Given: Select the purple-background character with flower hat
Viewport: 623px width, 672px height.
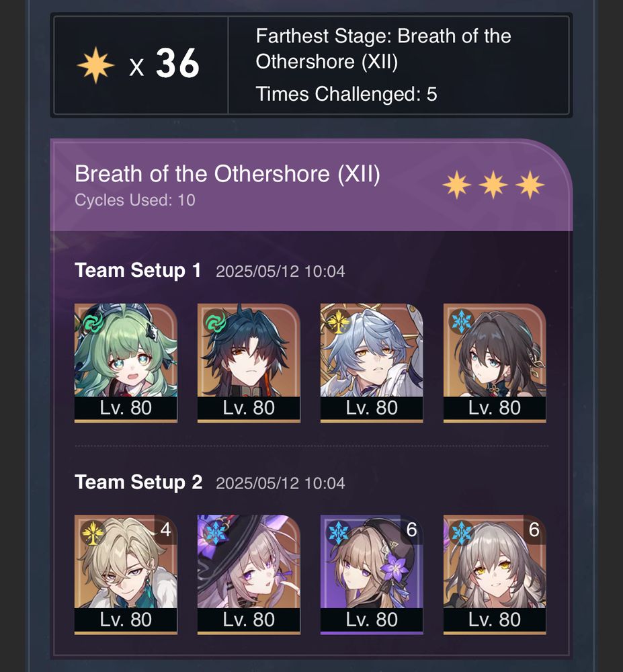Looking at the screenshot, I should [x=372, y=575].
